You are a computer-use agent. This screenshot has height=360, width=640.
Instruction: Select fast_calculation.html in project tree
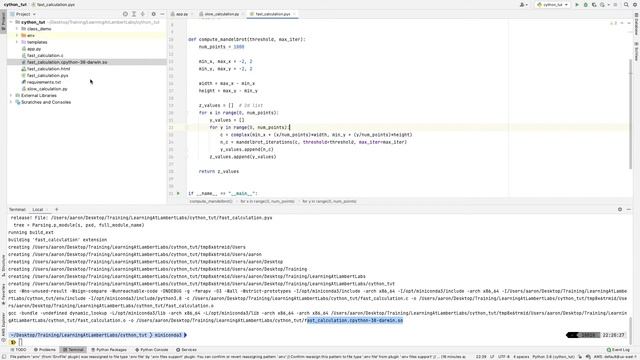tap(48, 69)
